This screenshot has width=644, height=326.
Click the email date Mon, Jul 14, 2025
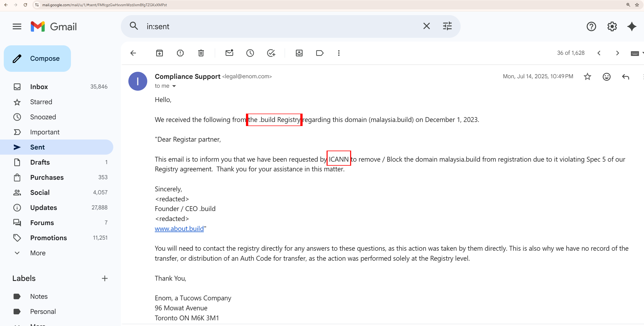point(538,76)
